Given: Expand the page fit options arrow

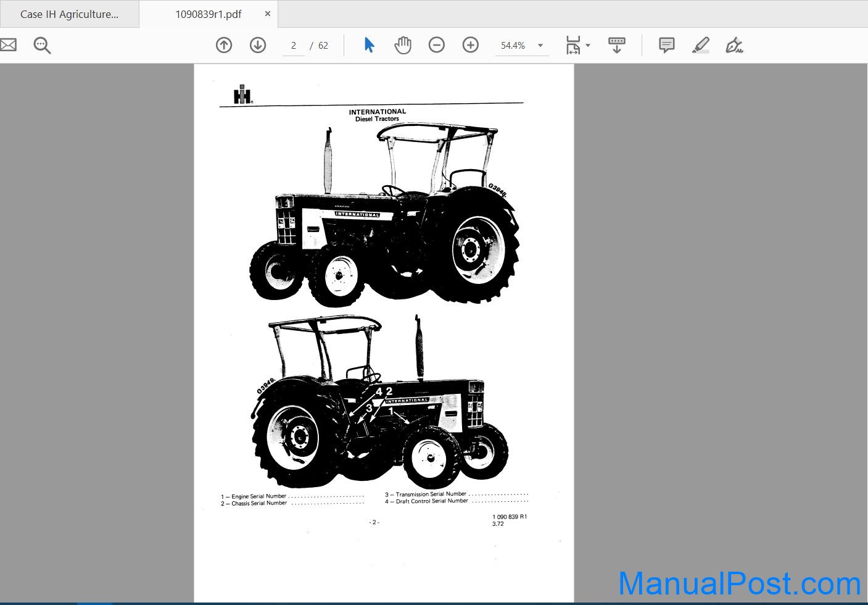Looking at the screenshot, I should pyautogui.click(x=588, y=45).
